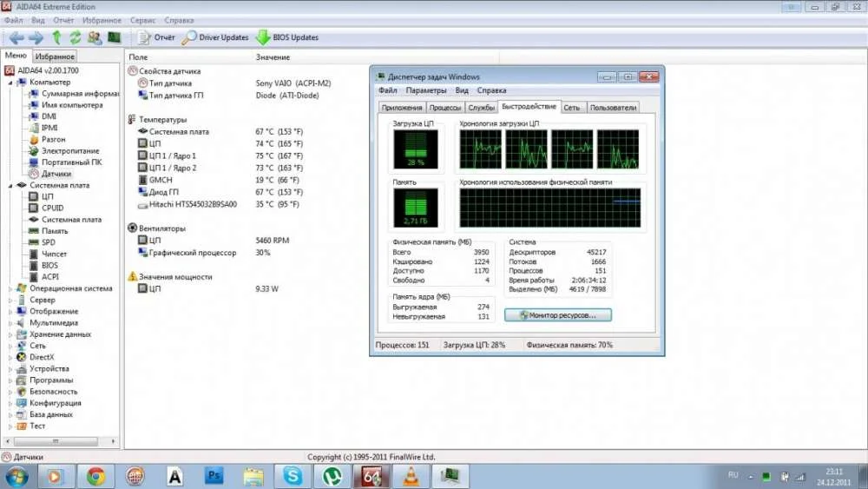Open Процессы tab in Task Manager
This screenshot has height=489, width=868.
click(x=445, y=108)
